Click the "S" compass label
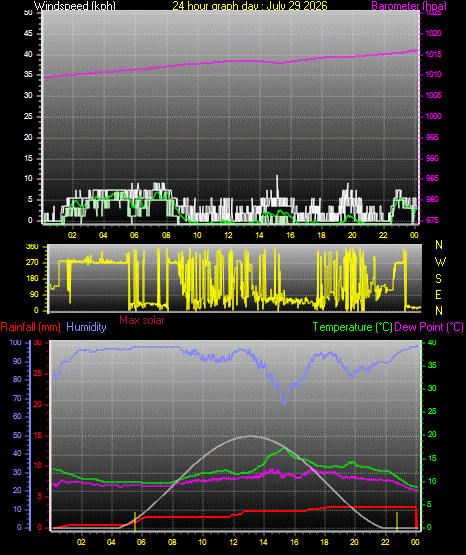Screen dimensions: 466x555 [x=438, y=279]
